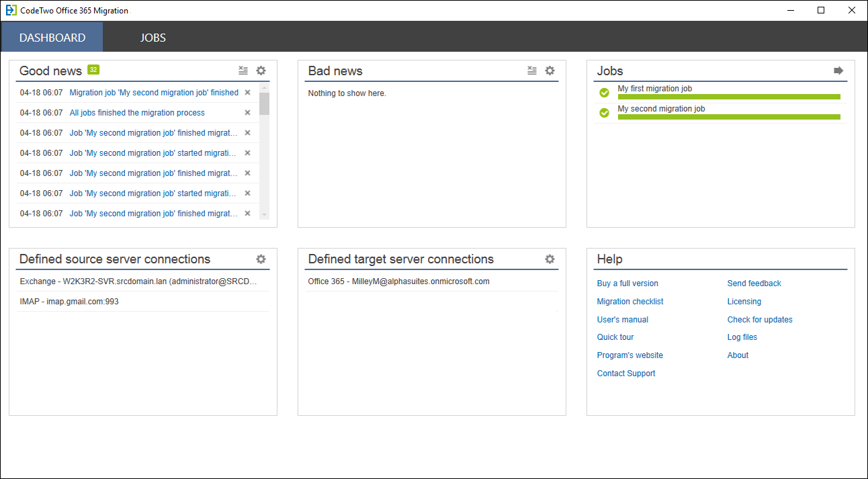Open Bad news panel settings gear
Image resolution: width=868 pixels, height=479 pixels.
pyautogui.click(x=550, y=71)
